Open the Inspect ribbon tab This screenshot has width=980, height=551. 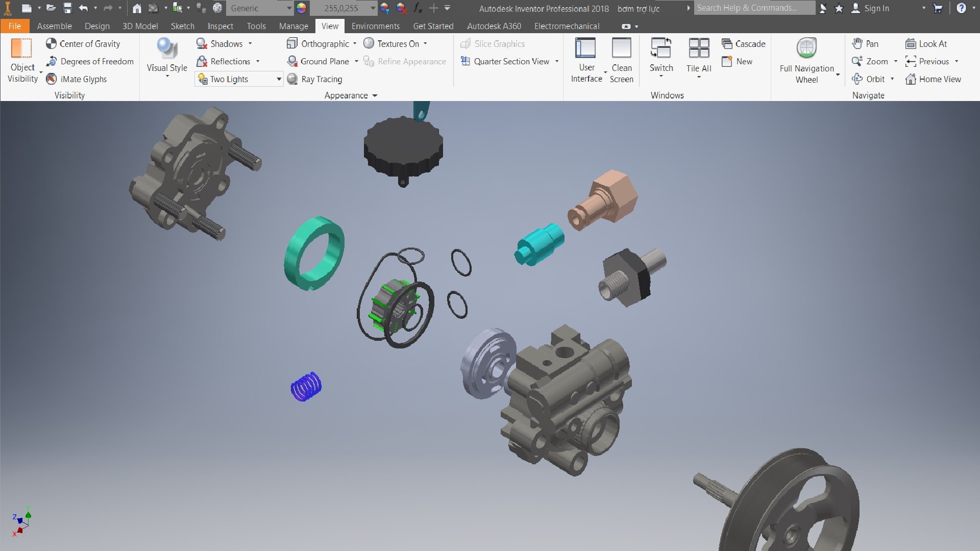click(x=220, y=26)
